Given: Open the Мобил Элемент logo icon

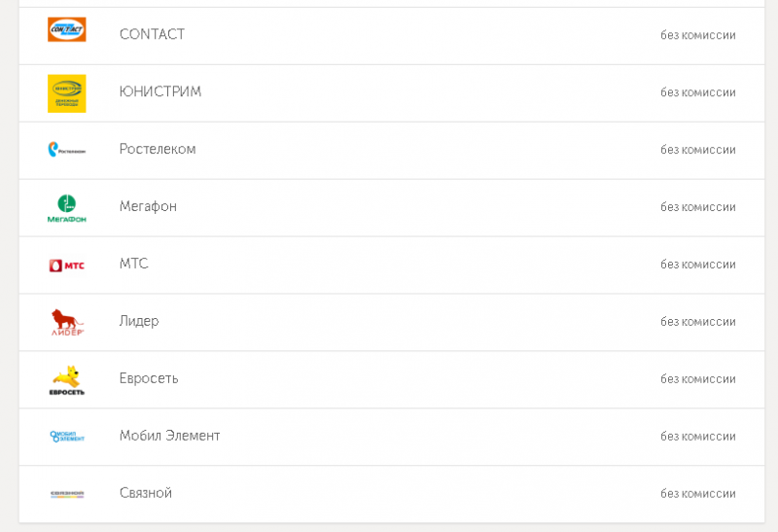Looking at the screenshot, I should tap(67, 437).
